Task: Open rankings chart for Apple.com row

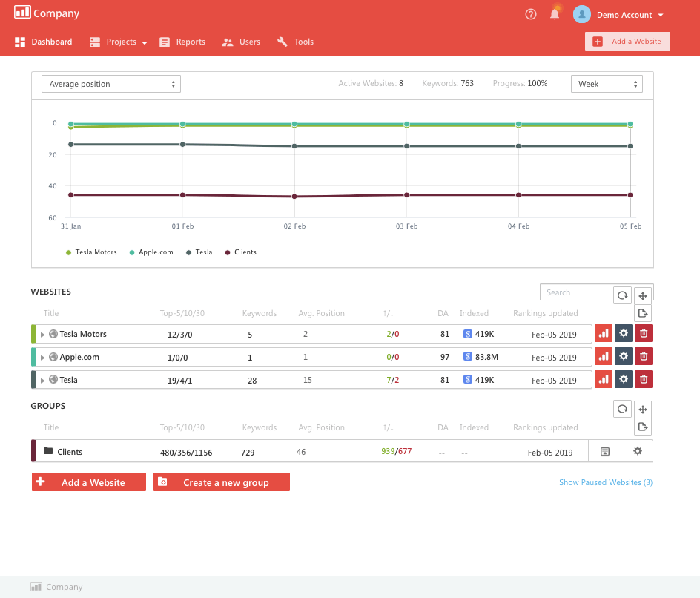Action: tap(604, 356)
